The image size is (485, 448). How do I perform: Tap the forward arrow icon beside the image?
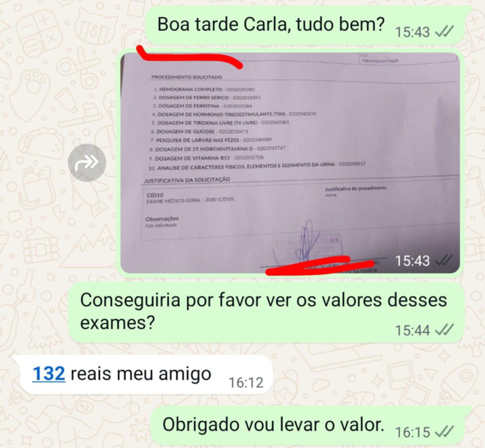point(87,162)
